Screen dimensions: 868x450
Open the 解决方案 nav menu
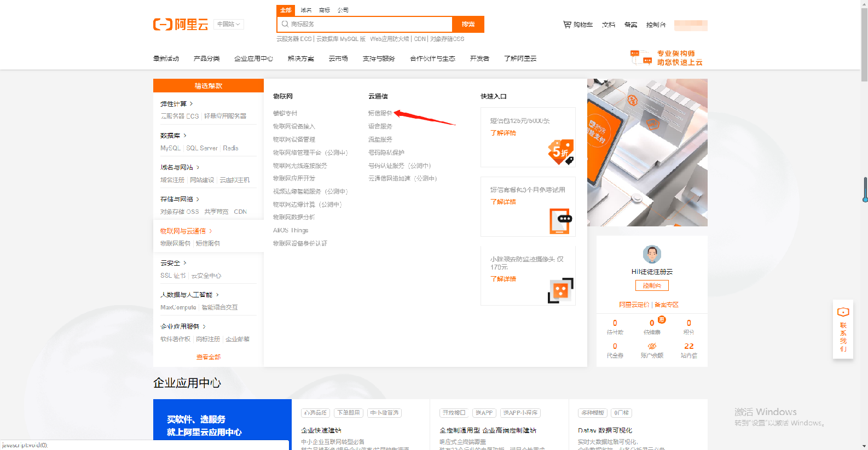pos(301,59)
